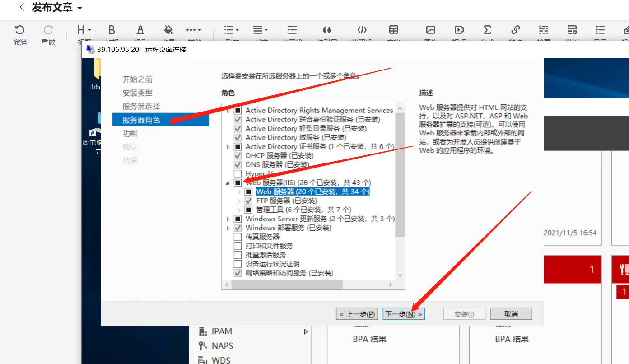Go to the 开始之前 wizard step

(138, 79)
